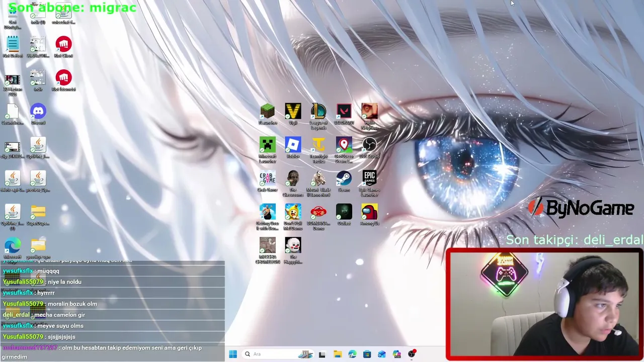This screenshot has width=644, height=362.
Task: Open the goodbye vpn folder
Action: pyautogui.click(x=38, y=245)
